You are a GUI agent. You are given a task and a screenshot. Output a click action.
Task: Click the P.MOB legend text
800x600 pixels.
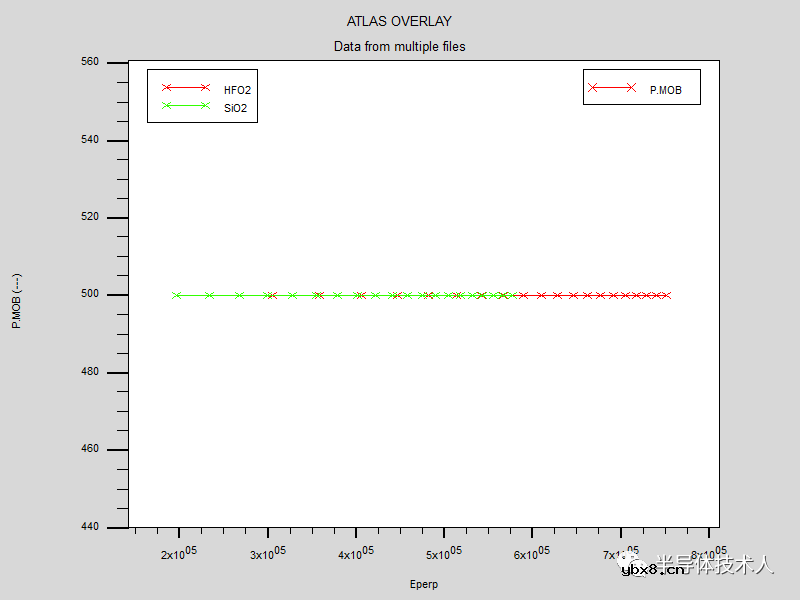[x=666, y=90]
